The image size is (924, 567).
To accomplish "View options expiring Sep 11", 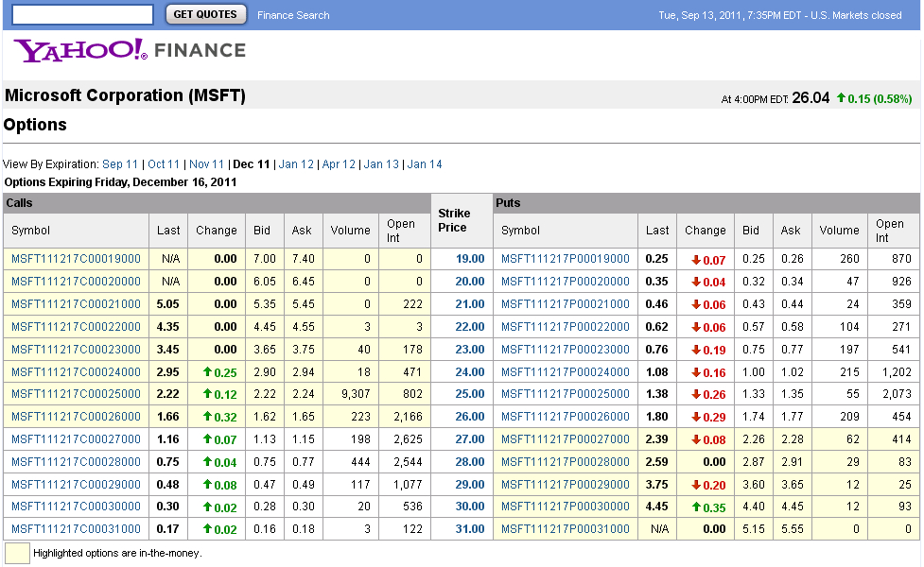I will (119, 164).
